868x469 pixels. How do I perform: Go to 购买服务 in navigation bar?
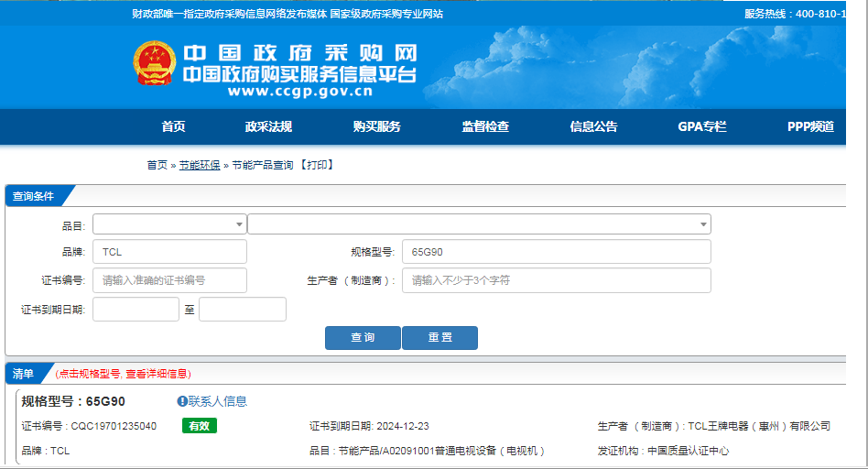coord(377,126)
